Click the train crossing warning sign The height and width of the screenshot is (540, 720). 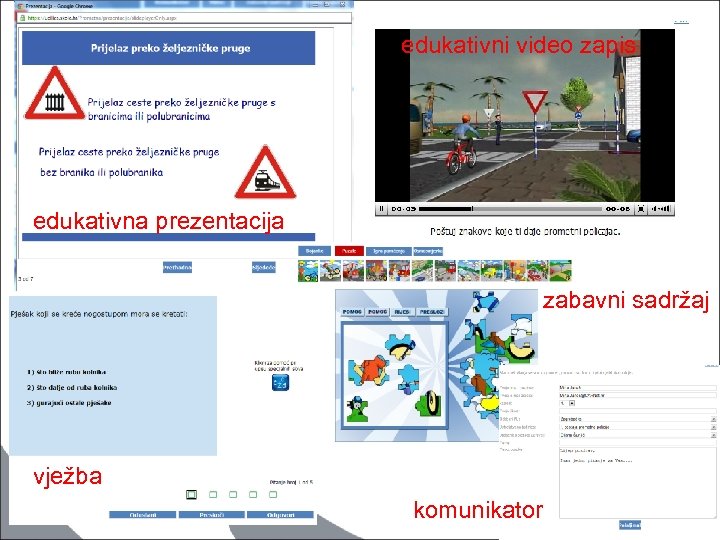click(x=265, y=173)
